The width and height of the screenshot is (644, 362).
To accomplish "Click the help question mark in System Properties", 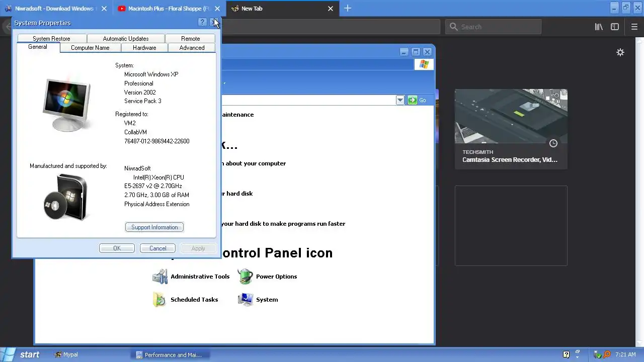I will point(202,23).
